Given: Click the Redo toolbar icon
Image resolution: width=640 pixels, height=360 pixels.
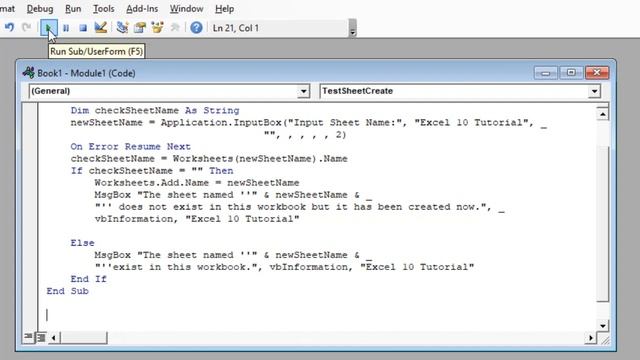Looking at the screenshot, I should (27, 28).
